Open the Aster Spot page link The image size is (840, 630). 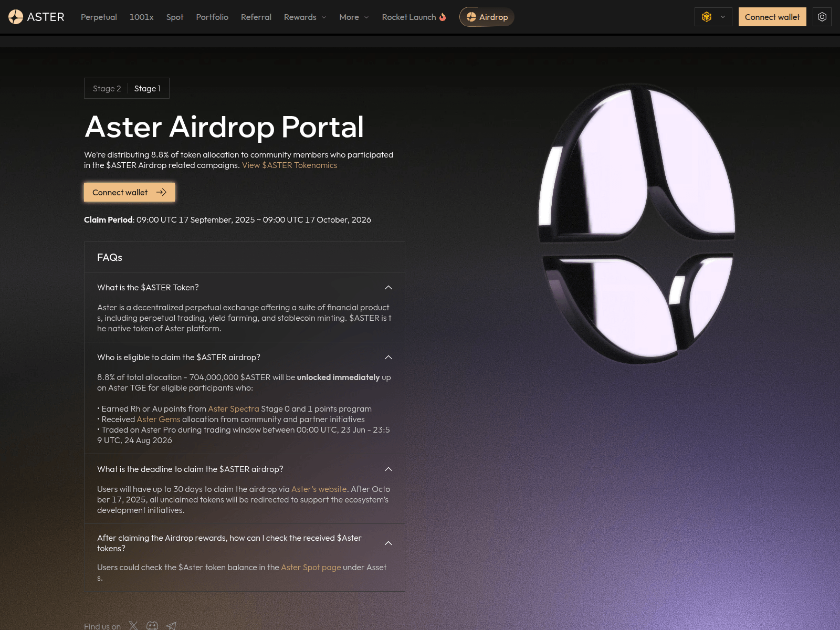[311, 567]
